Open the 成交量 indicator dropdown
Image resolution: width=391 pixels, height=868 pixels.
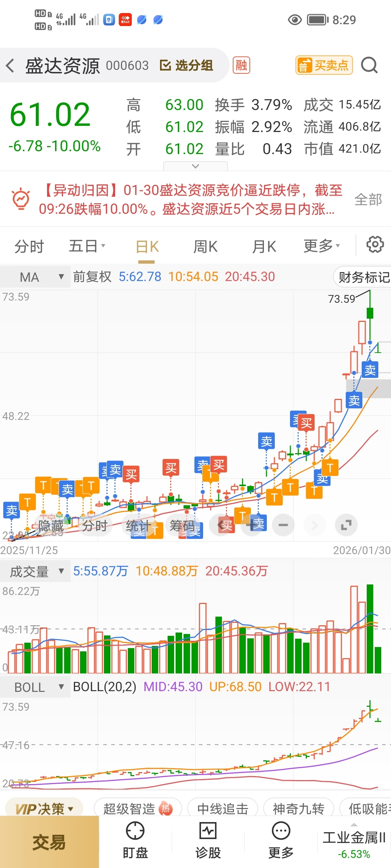pyautogui.click(x=35, y=571)
